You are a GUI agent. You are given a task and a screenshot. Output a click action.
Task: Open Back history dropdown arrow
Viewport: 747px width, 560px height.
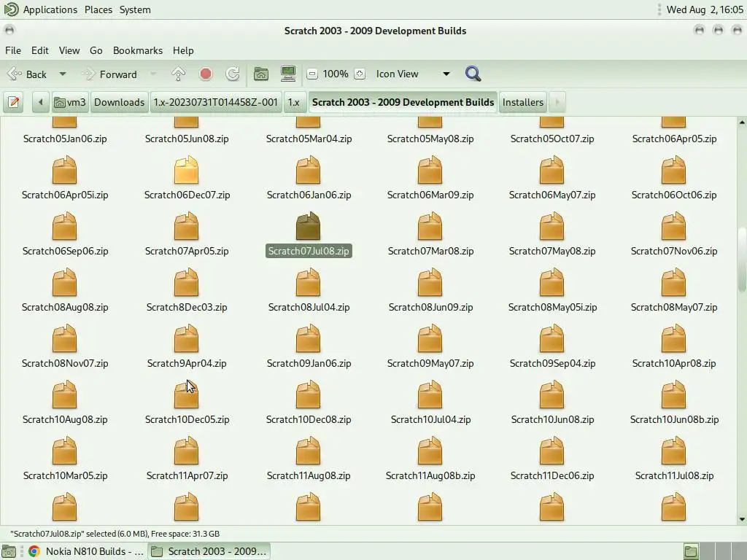[63, 74]
